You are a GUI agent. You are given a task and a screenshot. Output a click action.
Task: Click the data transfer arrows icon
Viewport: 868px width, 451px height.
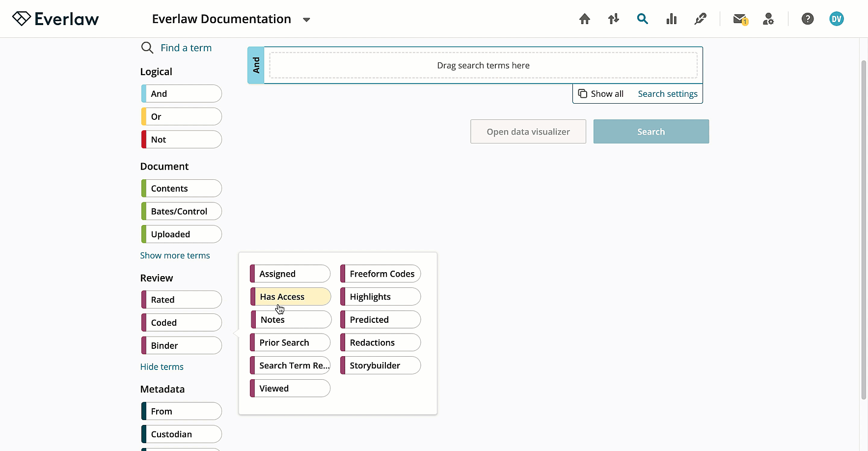pos(613,19)
